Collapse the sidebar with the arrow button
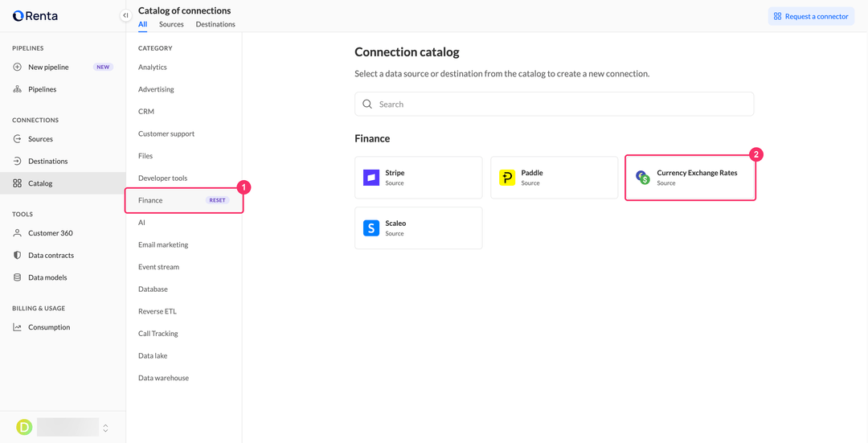Viewport: 868px width, 443px height. click(125, 15)
